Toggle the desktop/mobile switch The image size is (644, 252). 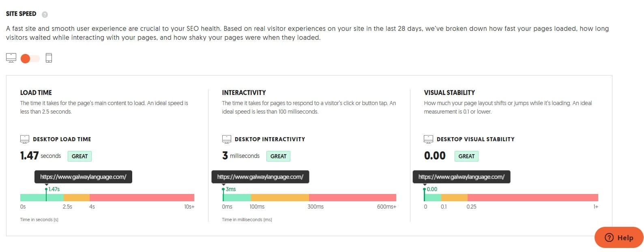(x=30, y=58)
